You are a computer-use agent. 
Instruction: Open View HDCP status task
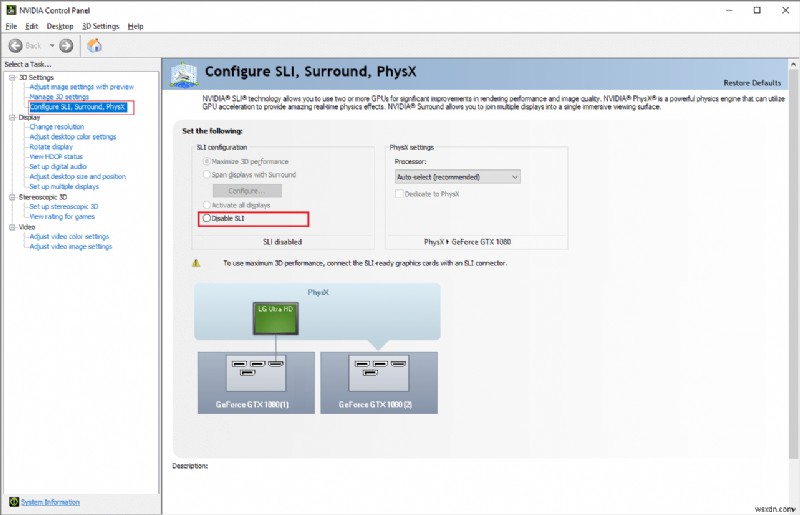coord(56,157)
